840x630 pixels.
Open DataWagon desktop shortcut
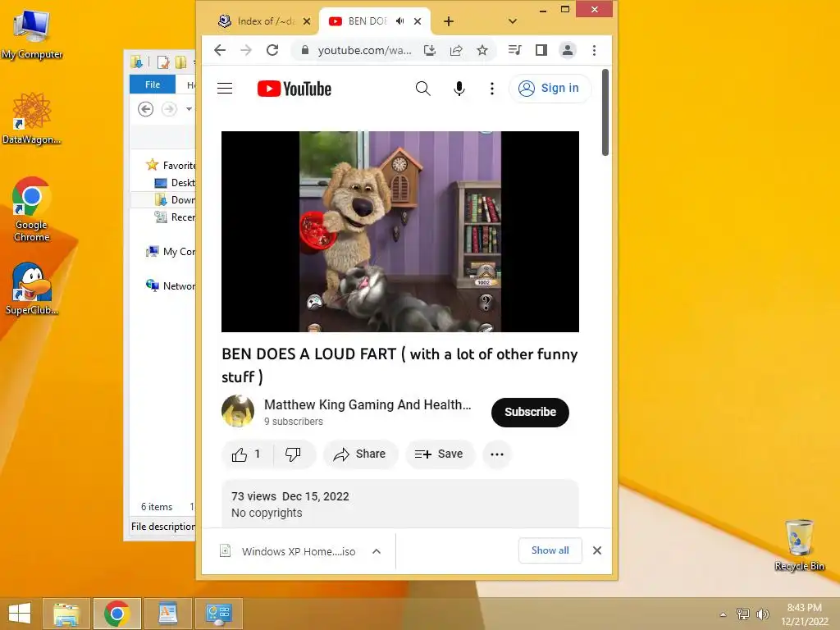click(x=32, y=118)
